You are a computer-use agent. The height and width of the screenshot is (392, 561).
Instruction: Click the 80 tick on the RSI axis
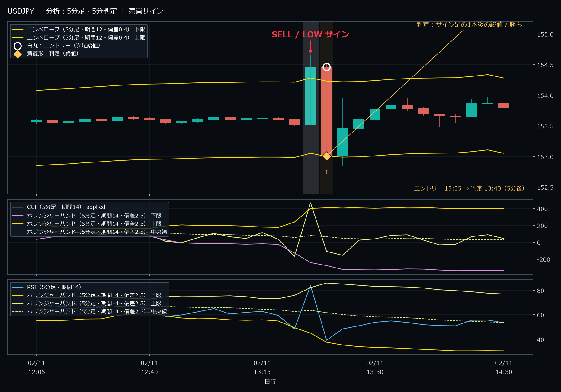(x=540, y=291)
